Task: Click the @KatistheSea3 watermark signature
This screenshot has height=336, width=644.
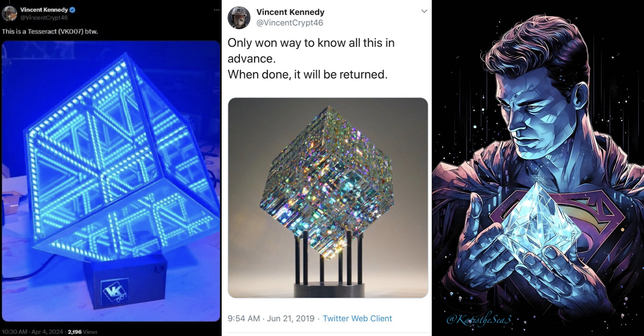Action: 478,319
